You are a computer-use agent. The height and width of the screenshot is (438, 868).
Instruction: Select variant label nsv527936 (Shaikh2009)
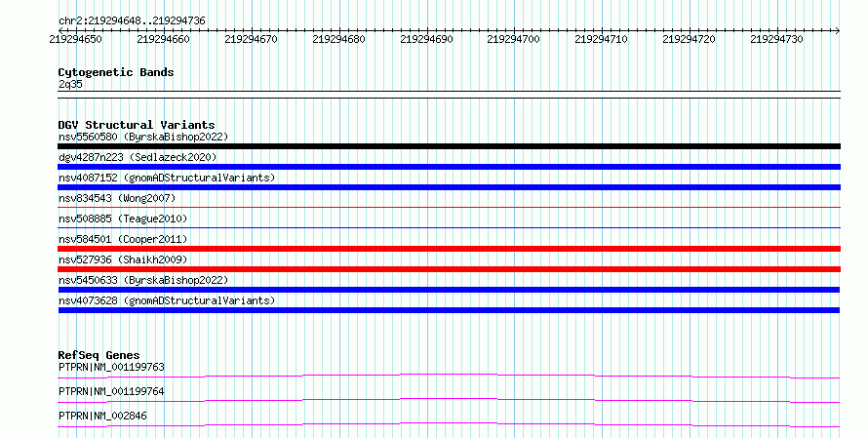(123, 259)
